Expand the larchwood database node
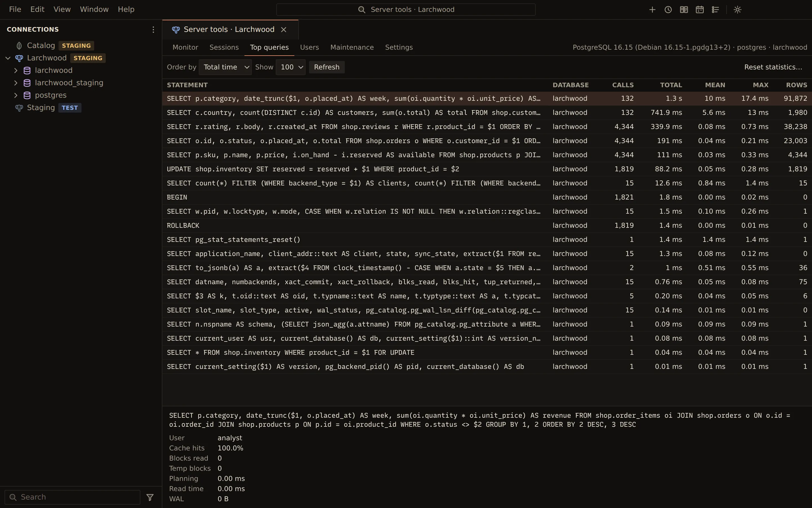 coord(16,70)
